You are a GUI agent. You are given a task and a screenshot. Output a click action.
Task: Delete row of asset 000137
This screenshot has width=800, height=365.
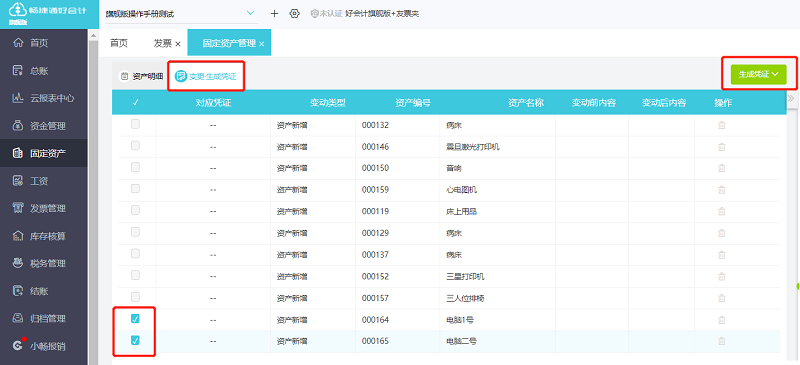pyautogui.click(x=722, y=255)
